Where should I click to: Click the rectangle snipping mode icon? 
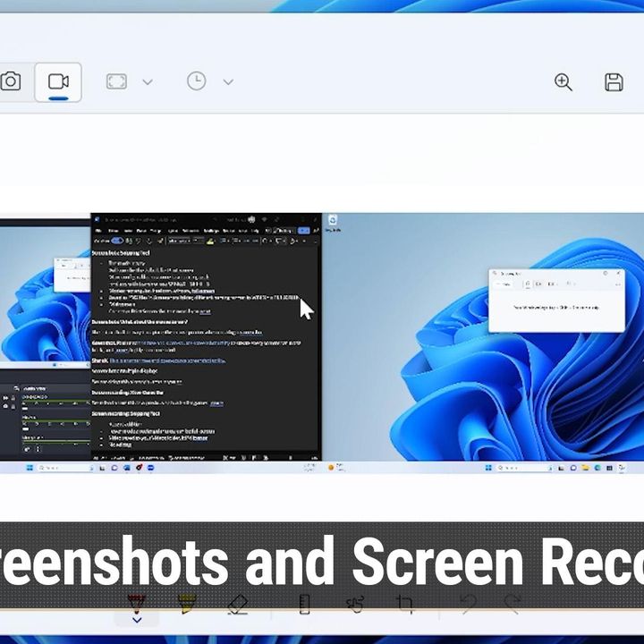tap(116, 81)
